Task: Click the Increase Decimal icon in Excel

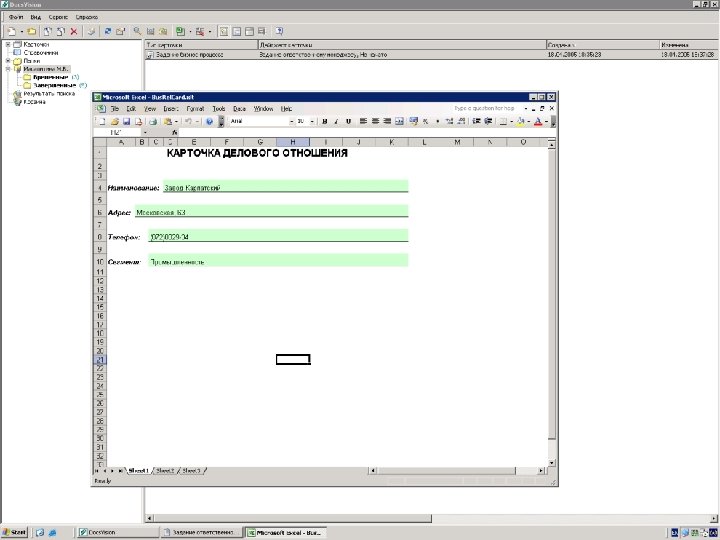Action: (450, 121)
